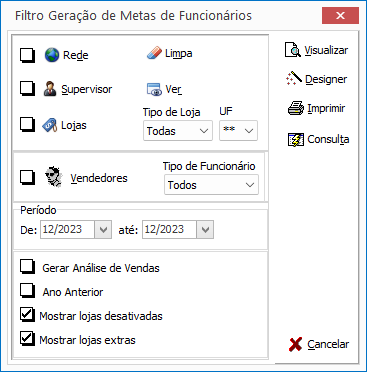The height and width of the screenshot is (372, 367).
Task: Click the Vendedores salesman icon
Action: [x=54, y=177]
